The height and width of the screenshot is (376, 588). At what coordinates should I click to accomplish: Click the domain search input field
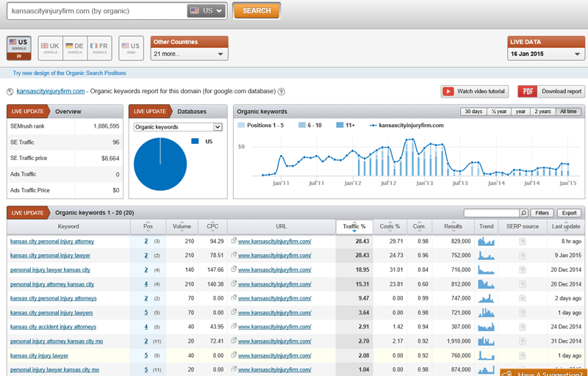[98, 11]
